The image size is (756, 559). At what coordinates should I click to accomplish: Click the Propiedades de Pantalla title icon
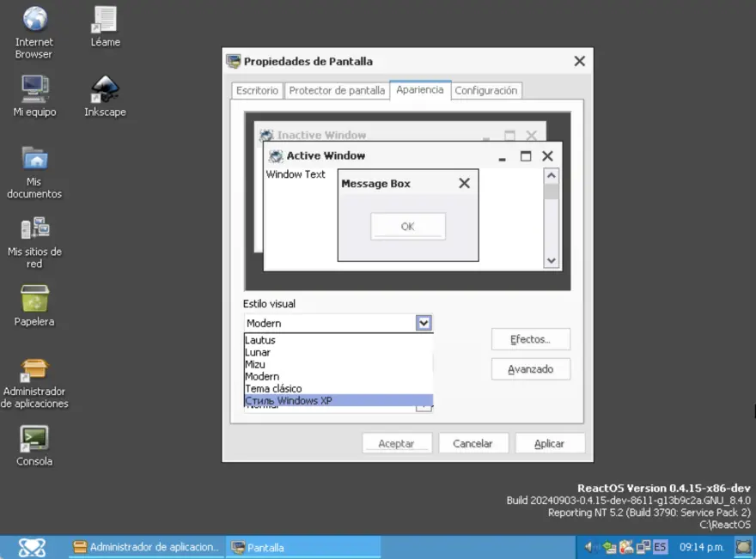click(234, 61)
